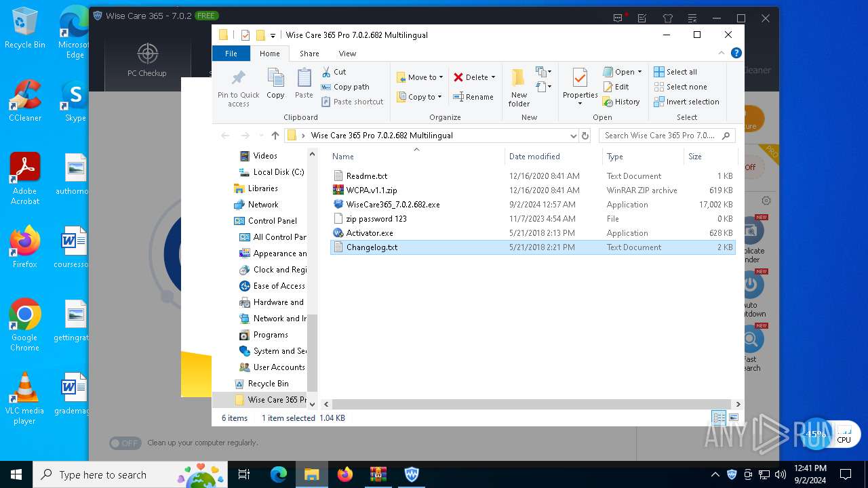Switch to large icons view layout
Viewport: 868px width, 488px height.
pos(733,418)
